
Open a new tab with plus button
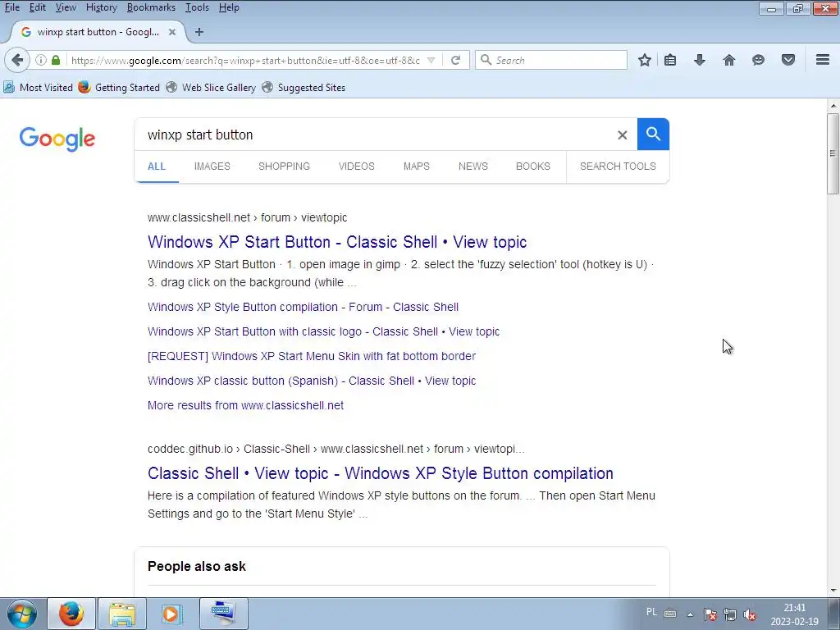click(x=199, y=32)
